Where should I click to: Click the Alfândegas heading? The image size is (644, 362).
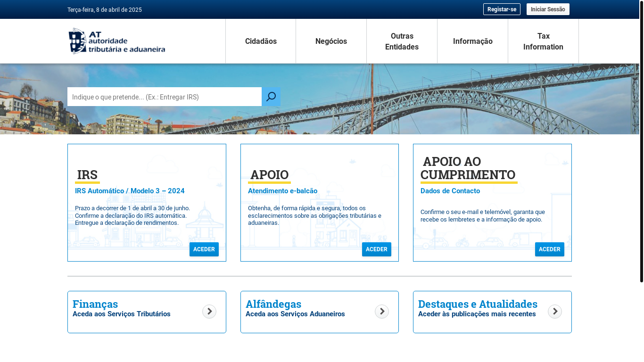pos(273,304)
